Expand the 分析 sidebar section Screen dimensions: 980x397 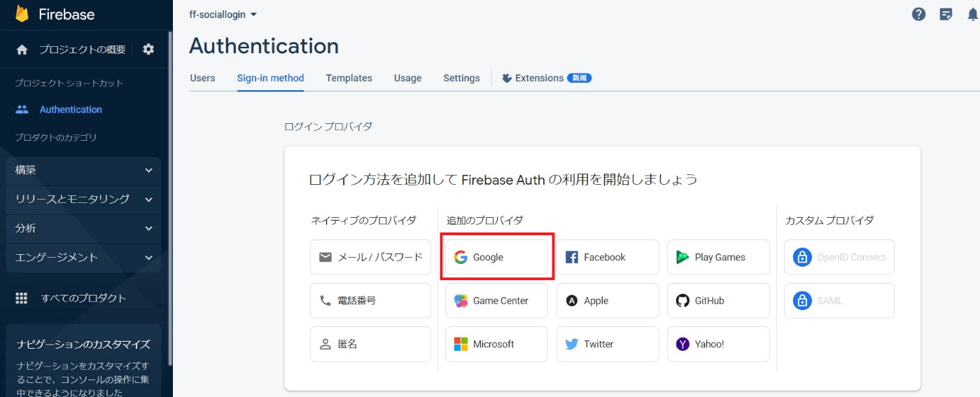83,228
